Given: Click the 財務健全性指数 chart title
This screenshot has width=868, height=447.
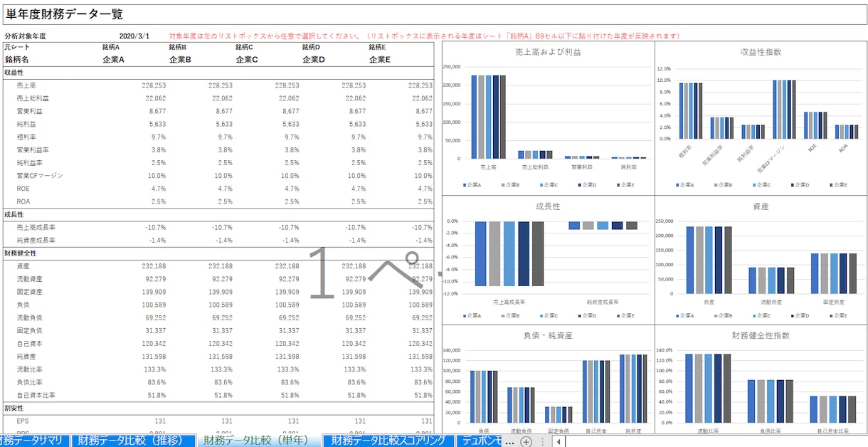Looking at the screenshot, I should 761,335.
